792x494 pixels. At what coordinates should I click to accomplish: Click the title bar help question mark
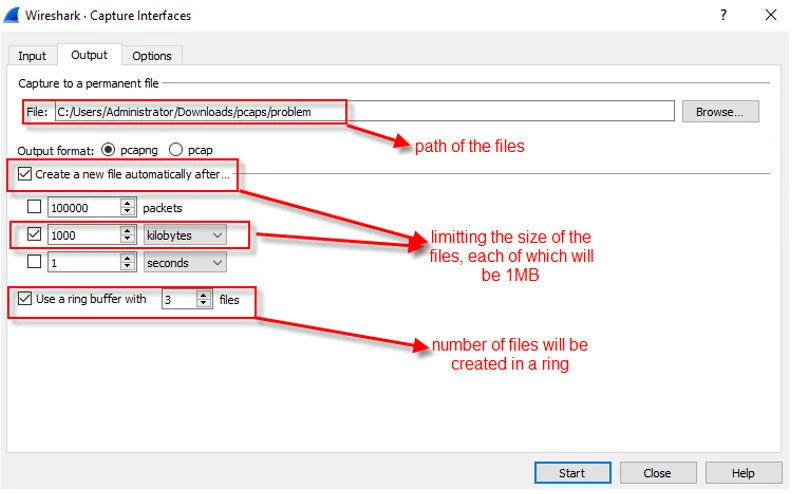[722, 15]
